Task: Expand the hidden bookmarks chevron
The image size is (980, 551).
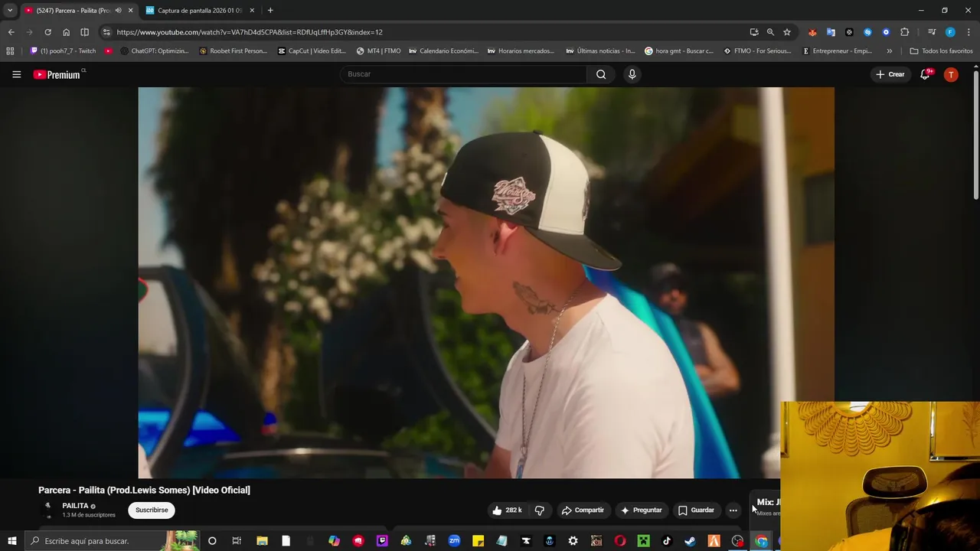Action: tap(889, 51)
